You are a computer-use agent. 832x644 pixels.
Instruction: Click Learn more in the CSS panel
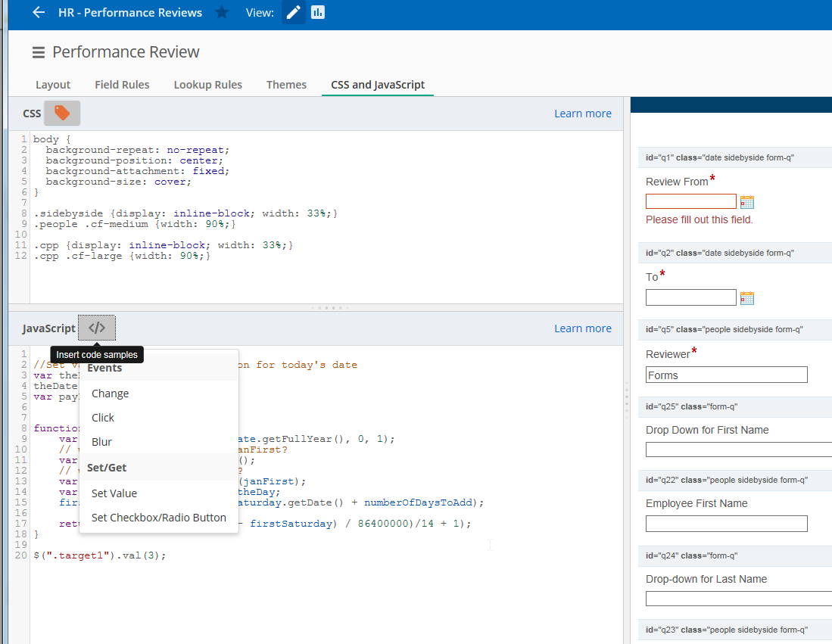click(x=582, y=114)
